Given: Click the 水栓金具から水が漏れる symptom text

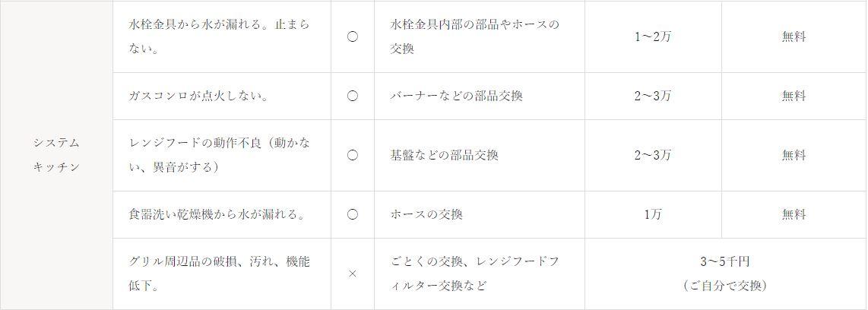Looking at the screenshot, I should click(219, 36).
